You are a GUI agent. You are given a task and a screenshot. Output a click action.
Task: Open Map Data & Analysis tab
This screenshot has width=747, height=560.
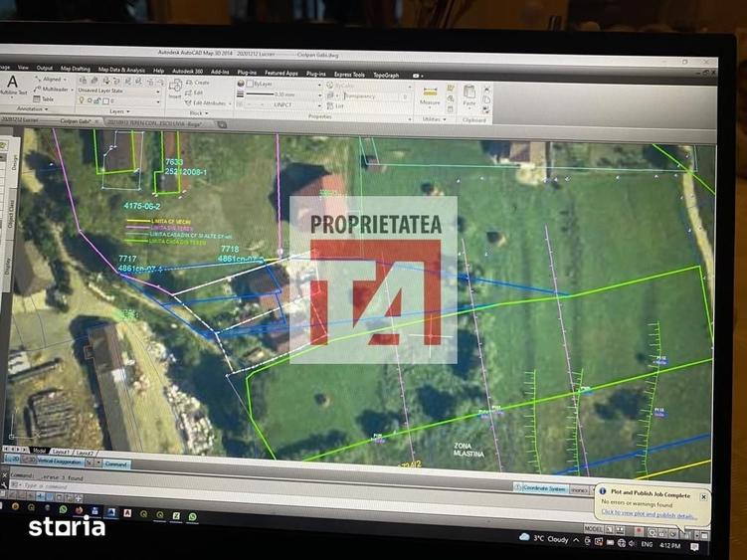coord(121,70)
